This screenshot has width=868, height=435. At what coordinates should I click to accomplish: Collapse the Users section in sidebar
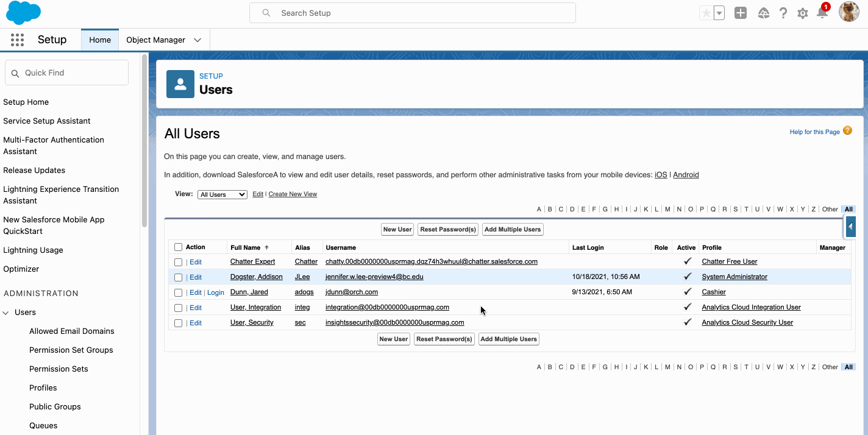[6, 313]
